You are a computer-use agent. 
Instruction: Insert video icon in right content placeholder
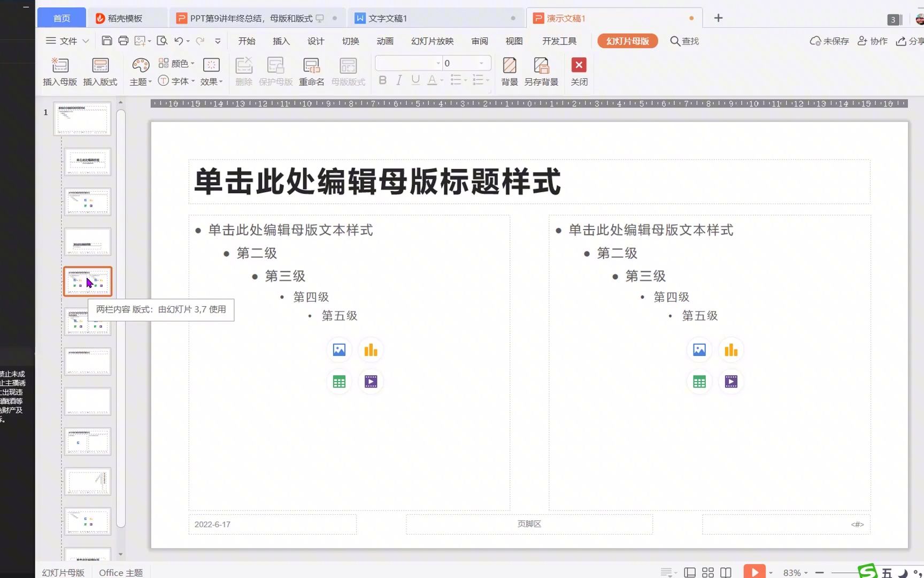[x=731, y=382]
